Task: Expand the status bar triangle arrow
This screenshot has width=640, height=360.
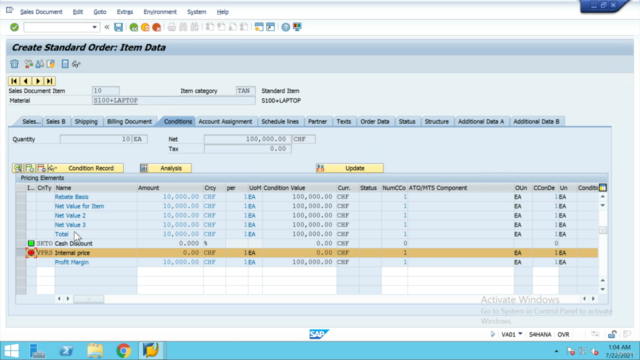Action: (493, 334)
